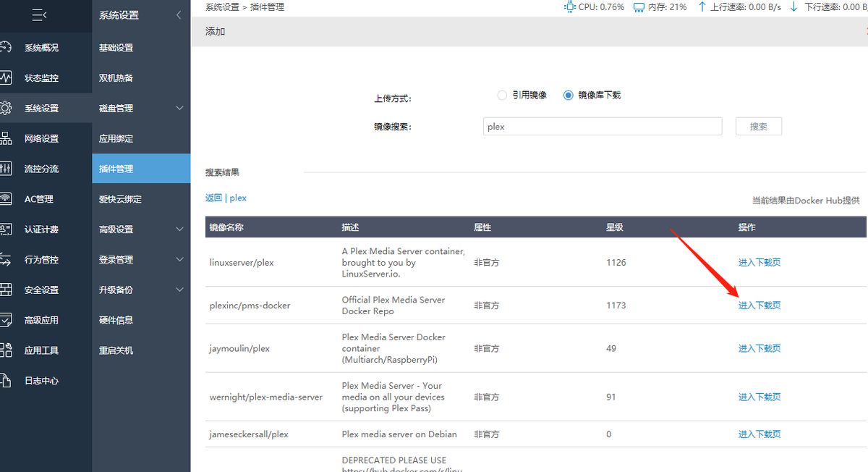Expand the 磁盘管理 submenu chevron
The image size is (868, 472).
[180, 108]
